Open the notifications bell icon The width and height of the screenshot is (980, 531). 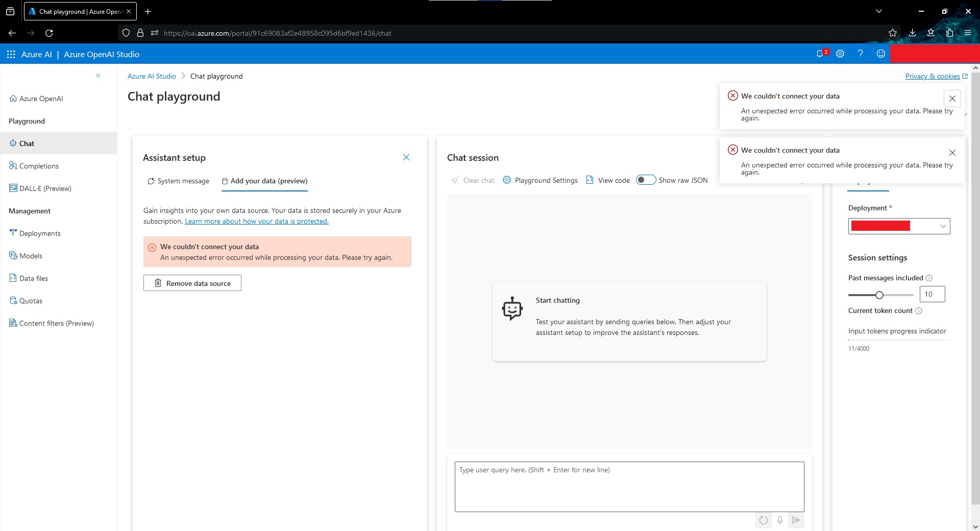click(x=820, y=54)
